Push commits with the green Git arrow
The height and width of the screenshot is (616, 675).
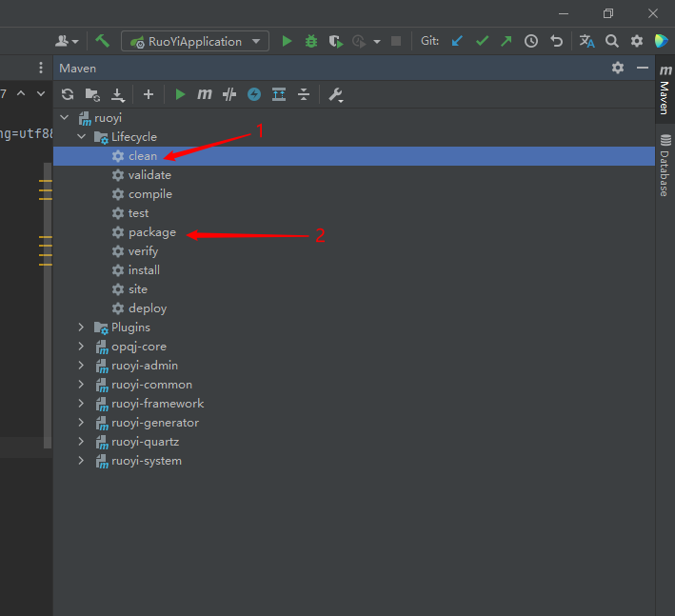506,41
